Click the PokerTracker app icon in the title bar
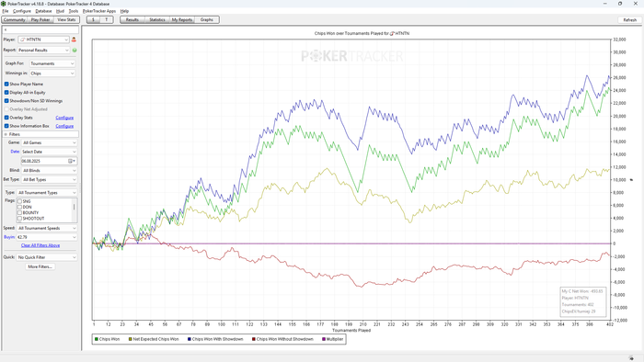The image size is (644, 362). [x=4, y=4]
